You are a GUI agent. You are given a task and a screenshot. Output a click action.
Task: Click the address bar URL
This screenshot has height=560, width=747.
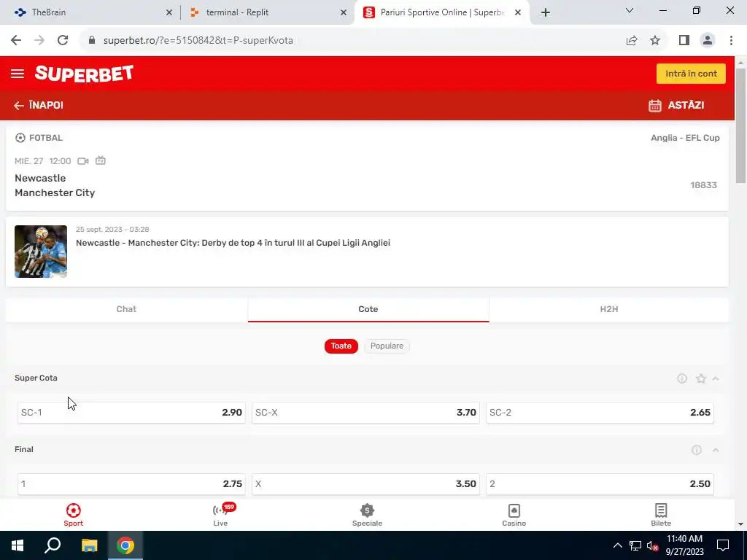[198, 41]
